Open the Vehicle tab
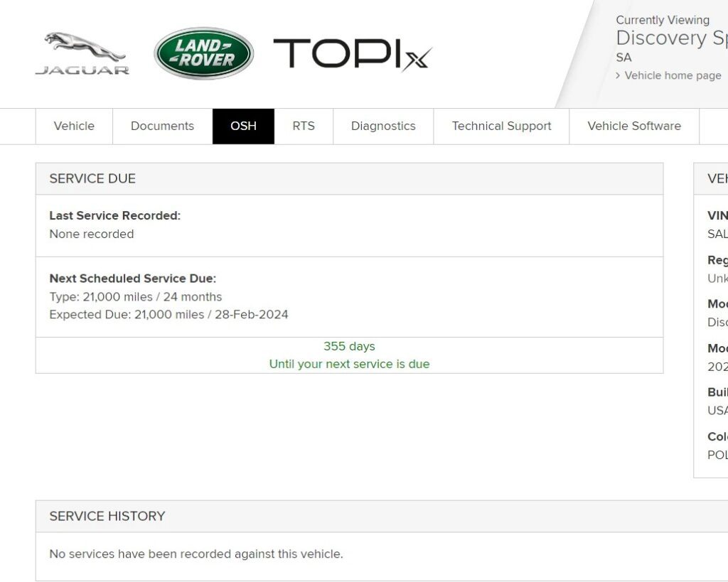 [x=74, y=126]
